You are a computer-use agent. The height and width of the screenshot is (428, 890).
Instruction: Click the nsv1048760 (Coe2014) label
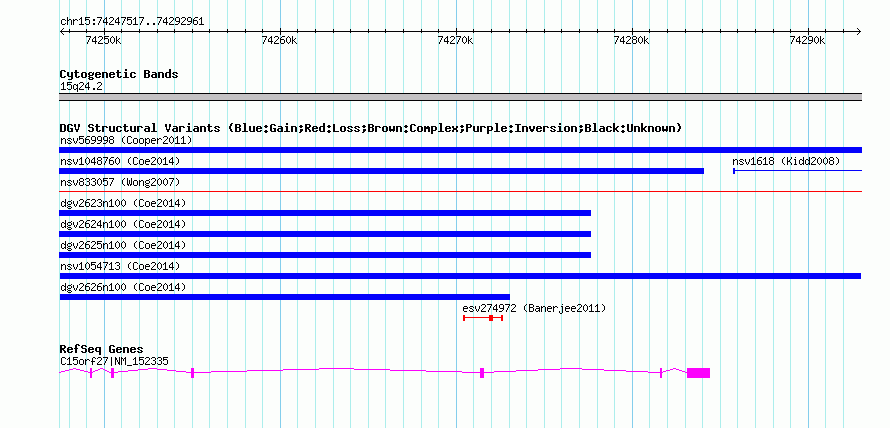(x=120, y=161)
